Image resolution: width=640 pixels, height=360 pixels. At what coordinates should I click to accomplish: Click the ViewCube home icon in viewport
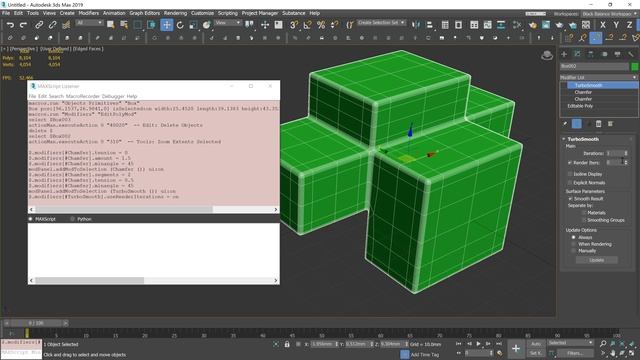547,55
